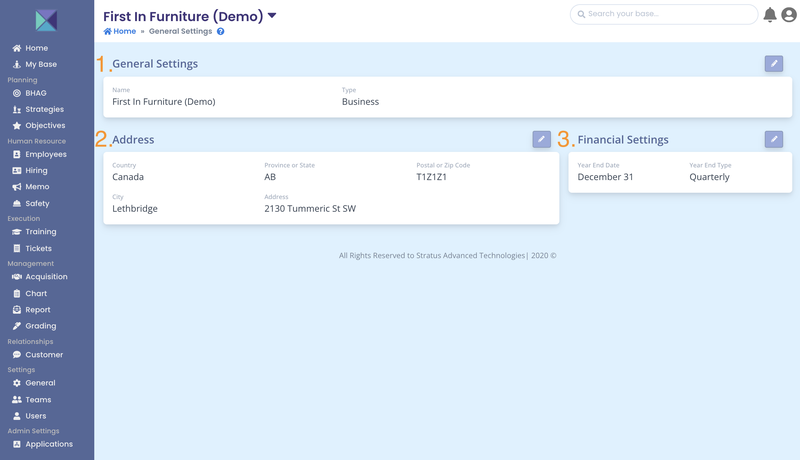Click the notification bell icon
Image resolution: width=800 pixels, height=460 pixels.
point(770,14)
